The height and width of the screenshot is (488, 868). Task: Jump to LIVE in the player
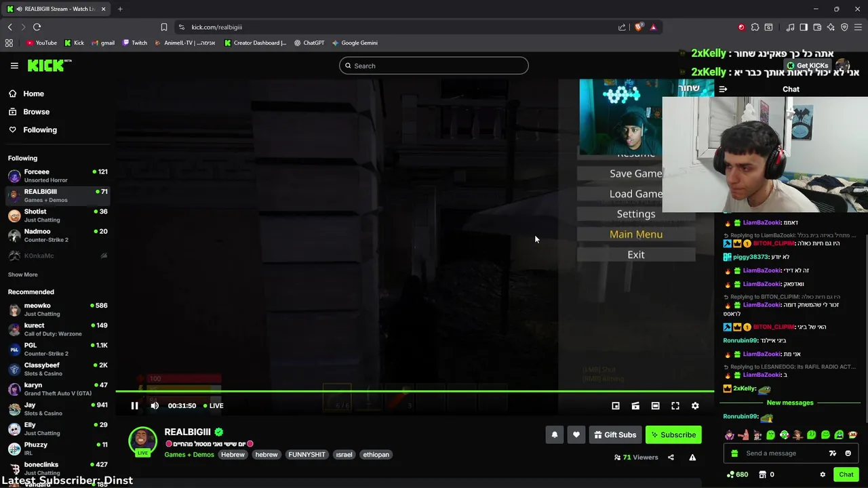tap(214, 405)
